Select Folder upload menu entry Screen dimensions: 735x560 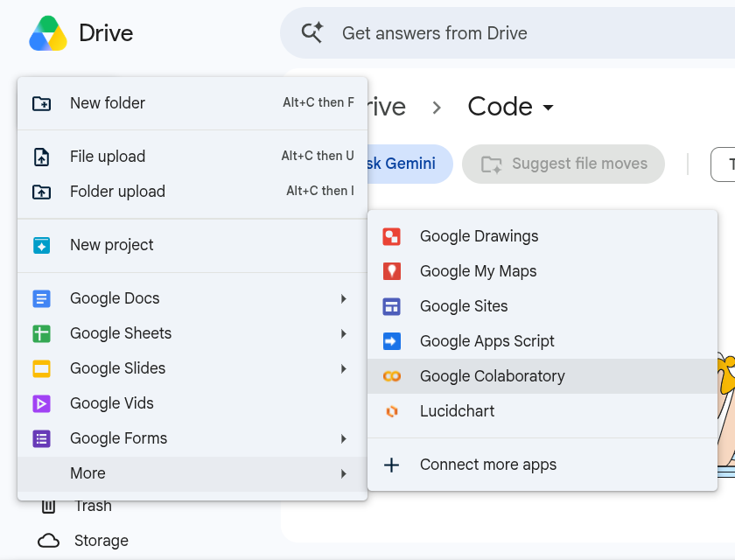(192, 192)
